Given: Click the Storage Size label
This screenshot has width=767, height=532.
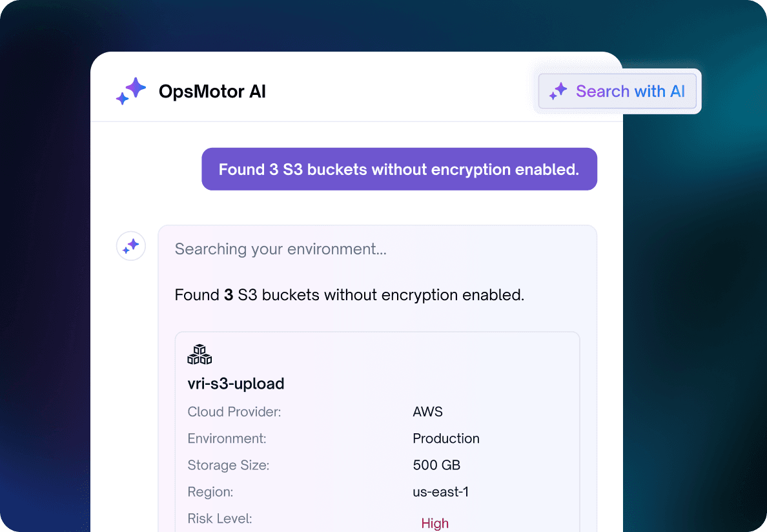Looking at the screenshot, I should [229, 465].
